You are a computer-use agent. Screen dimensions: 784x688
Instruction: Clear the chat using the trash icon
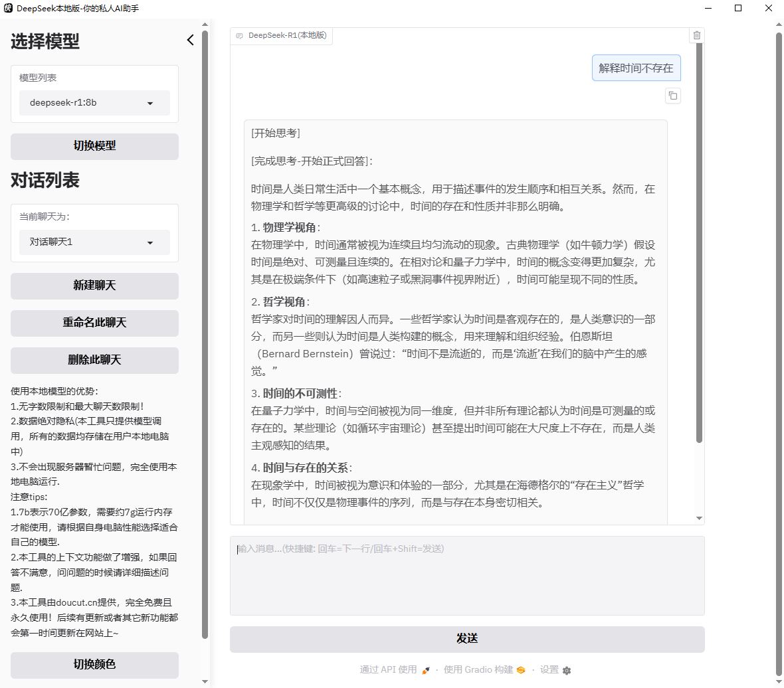696,35
